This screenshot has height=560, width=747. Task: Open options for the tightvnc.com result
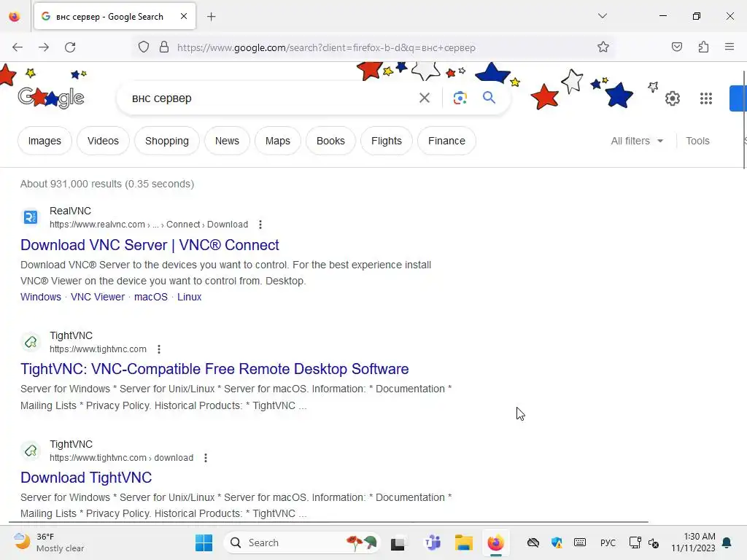click(x=158, y=349)
